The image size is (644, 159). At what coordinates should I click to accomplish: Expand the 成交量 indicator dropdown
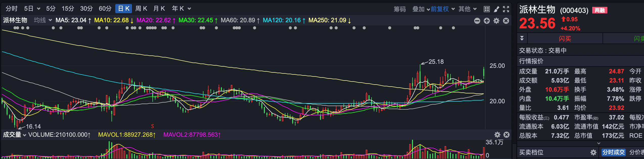[x=15, y=135]
